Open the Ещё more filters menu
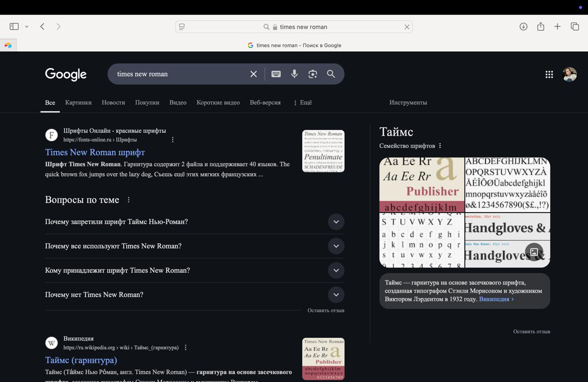The image size is (588, 382). [x=302, y=102]
